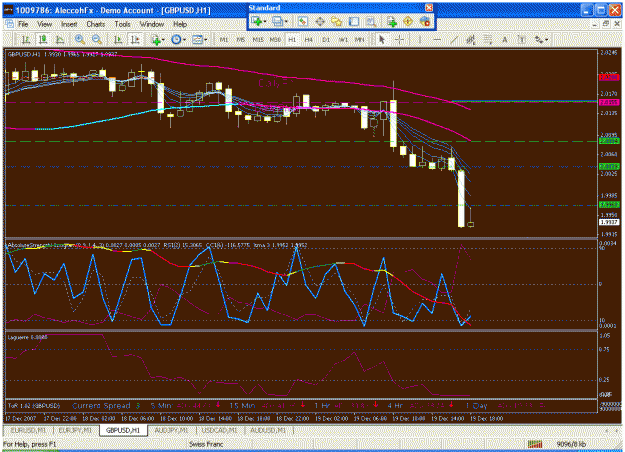
Task: Switch to M15 timeframe
Action: (258, 39)
